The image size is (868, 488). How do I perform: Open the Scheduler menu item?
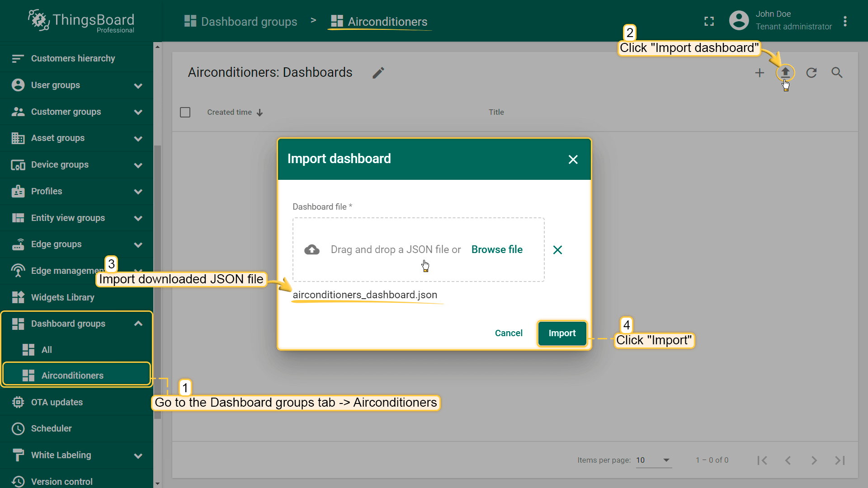(77, 428)
